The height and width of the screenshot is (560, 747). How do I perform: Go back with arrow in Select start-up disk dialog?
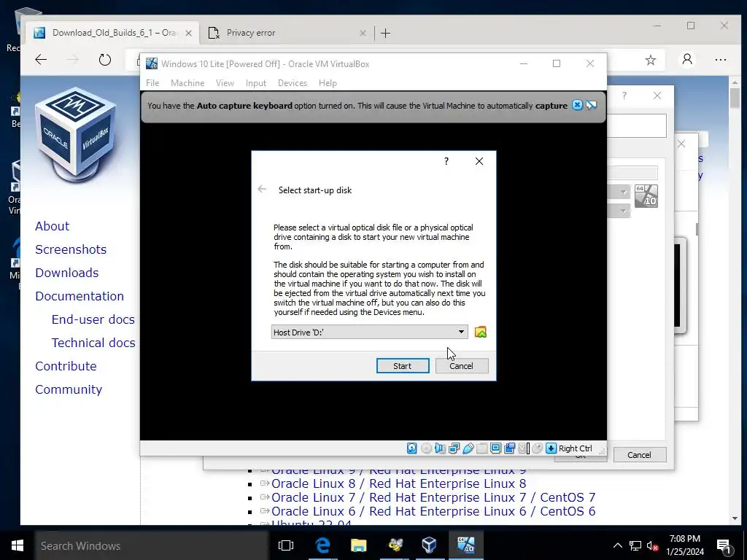262,190
